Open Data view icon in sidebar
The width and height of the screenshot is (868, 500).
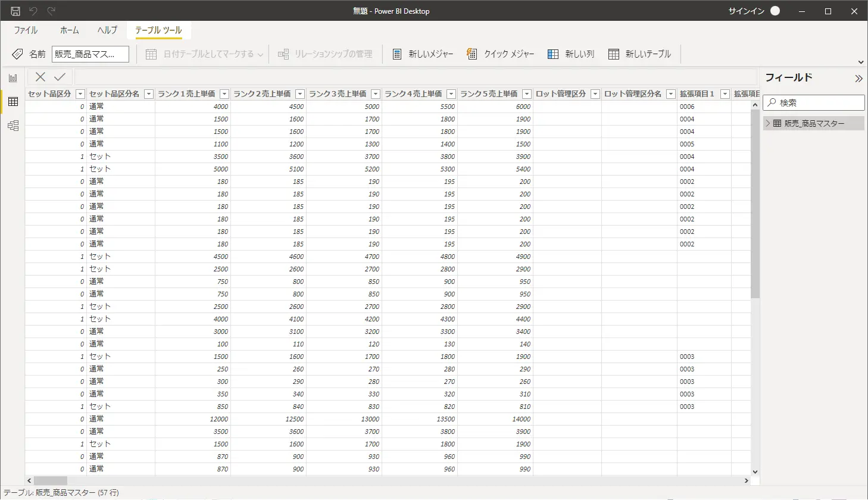point(13,102)
